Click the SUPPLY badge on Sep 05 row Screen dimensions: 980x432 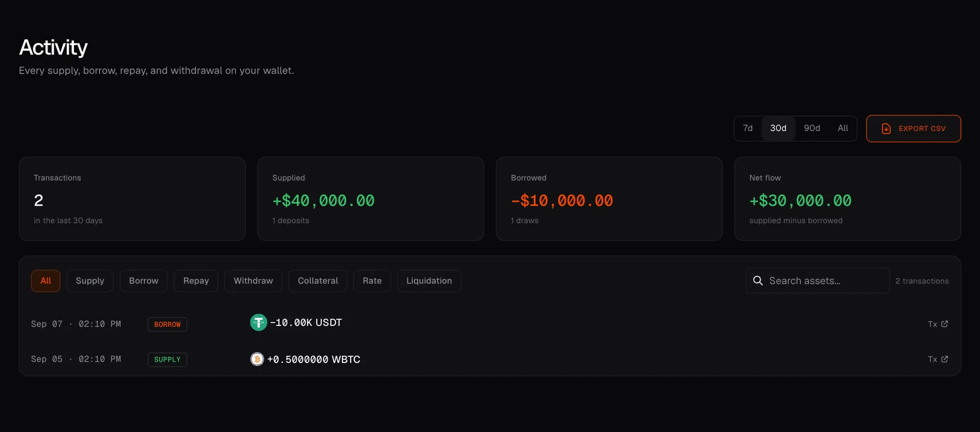[x=167, y=360]
